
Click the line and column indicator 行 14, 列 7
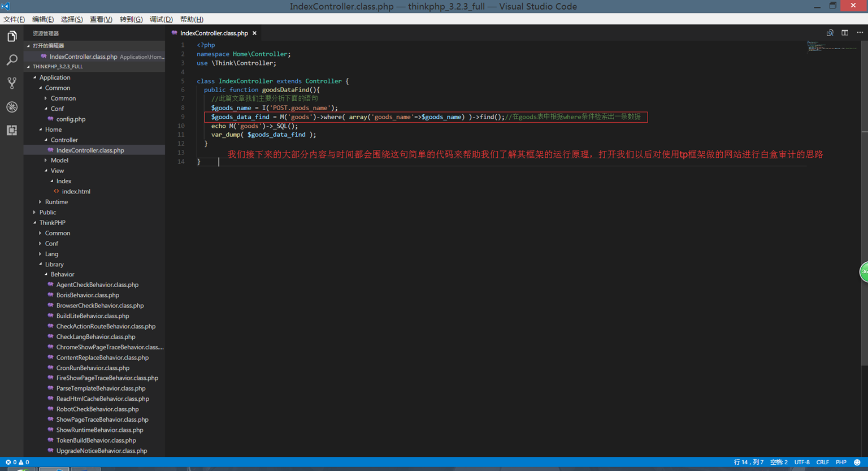click(x=749, y=462)
